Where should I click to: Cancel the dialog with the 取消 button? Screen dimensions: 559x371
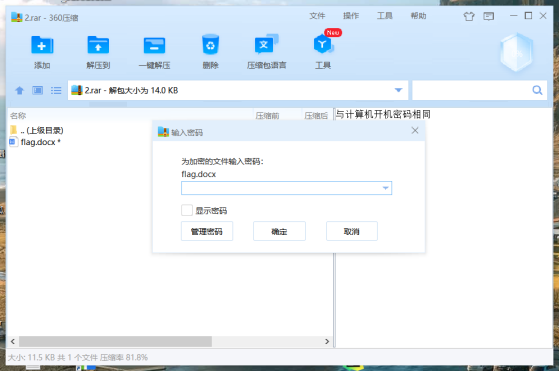tap(352, 231)
